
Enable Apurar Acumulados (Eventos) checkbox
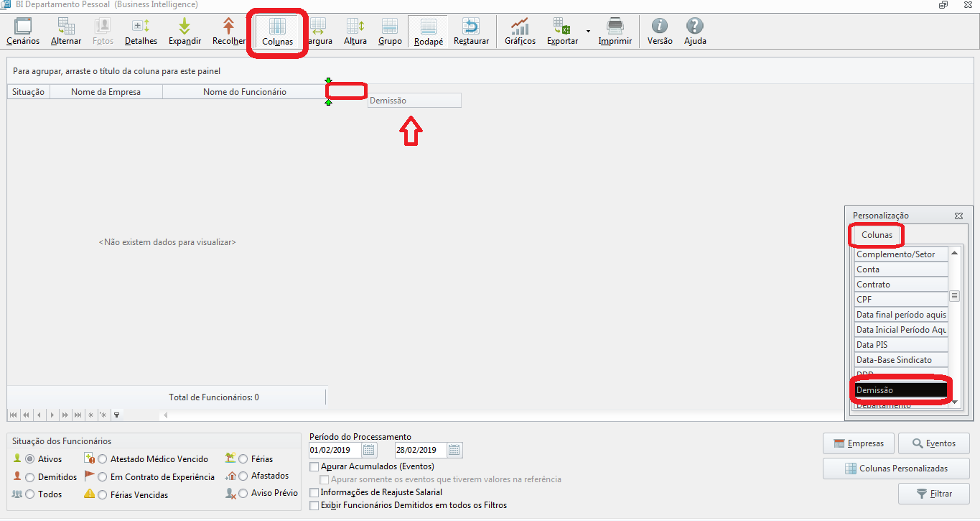pos(314,466)
